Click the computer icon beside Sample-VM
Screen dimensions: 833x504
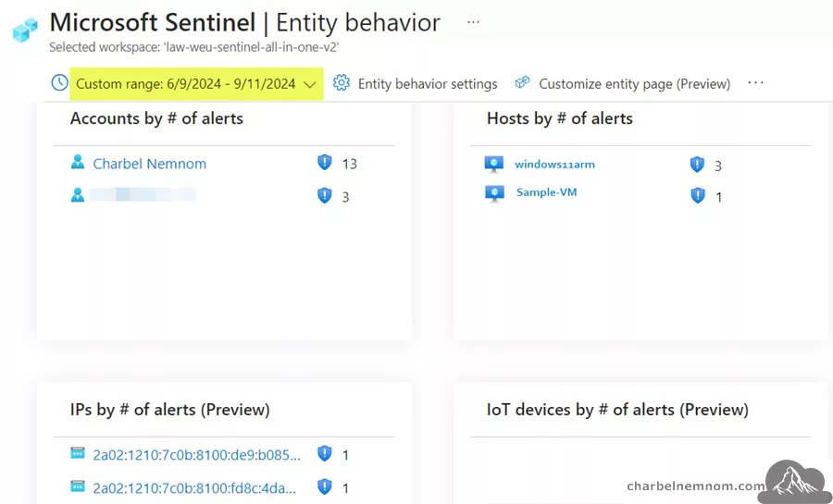tap(494, 193)
